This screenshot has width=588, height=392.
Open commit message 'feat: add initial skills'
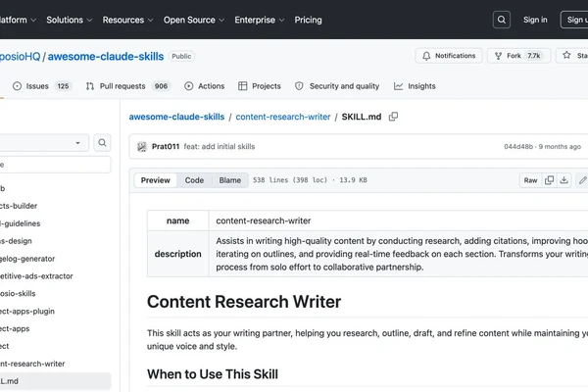[x=220, y=147]
